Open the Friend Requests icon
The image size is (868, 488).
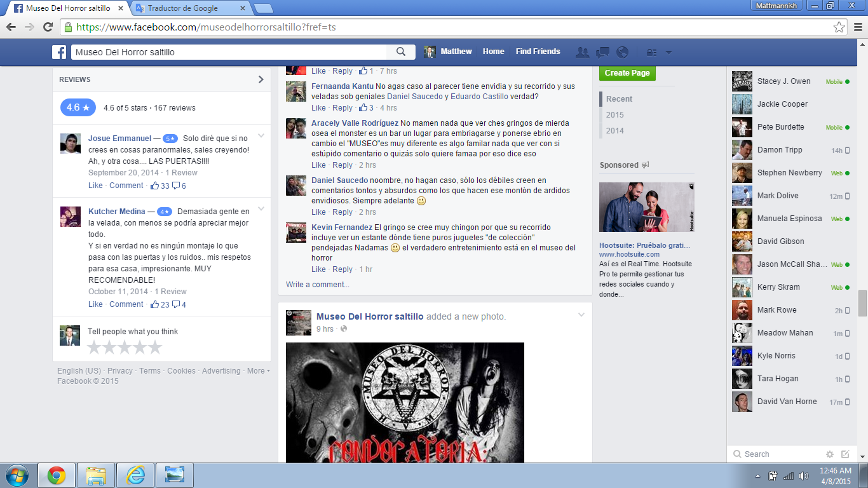tap(582, 52)
